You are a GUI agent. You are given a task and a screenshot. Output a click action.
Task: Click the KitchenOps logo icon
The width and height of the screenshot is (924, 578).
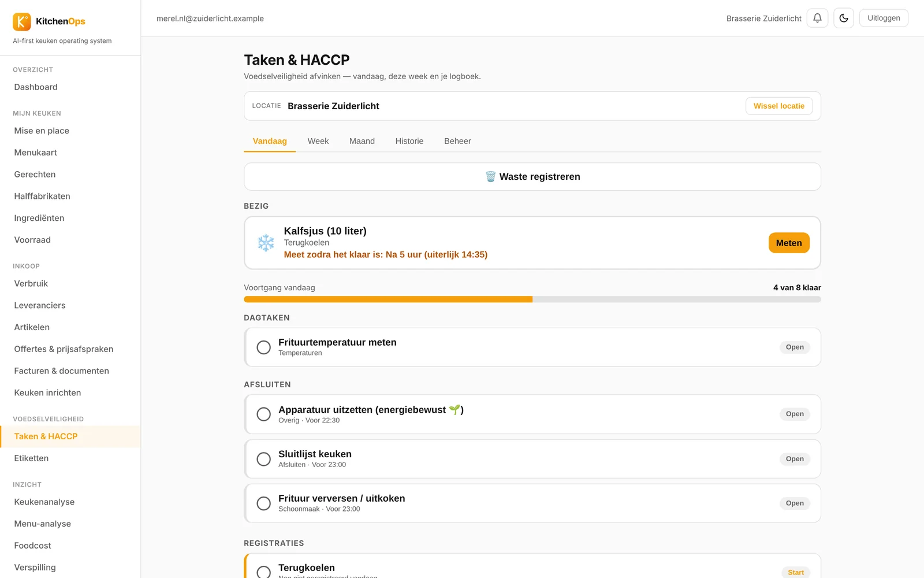[x=22, y=21]
